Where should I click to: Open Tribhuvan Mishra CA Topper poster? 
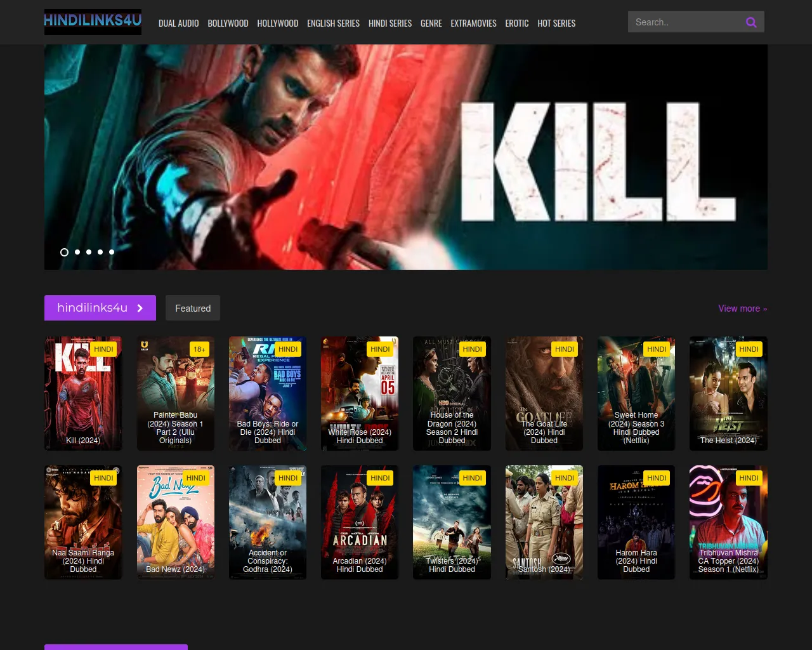[x=728, y=522]
